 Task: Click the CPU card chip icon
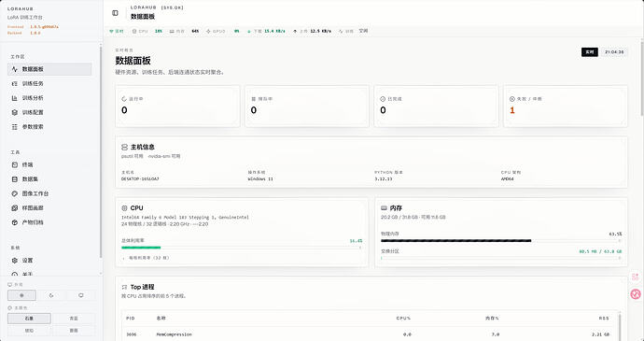(124, 208)
